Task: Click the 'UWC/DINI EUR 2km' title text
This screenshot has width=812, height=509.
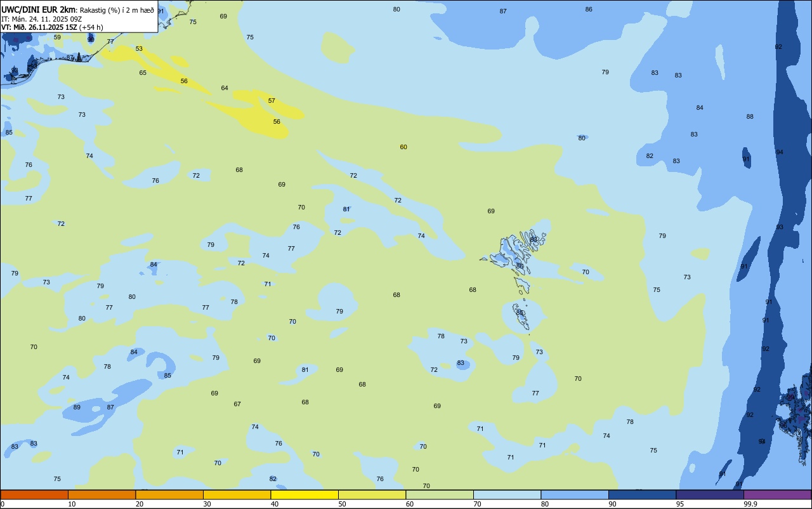Action: tap(39, 10)
